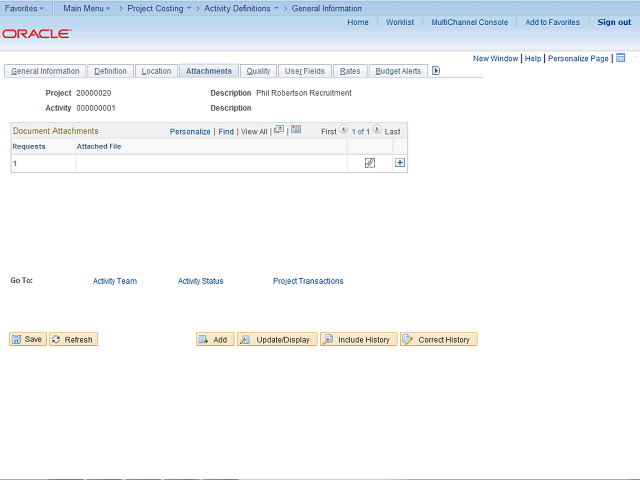
Task: Switch to the Budget Alerts tab
Action: (398, 71)
